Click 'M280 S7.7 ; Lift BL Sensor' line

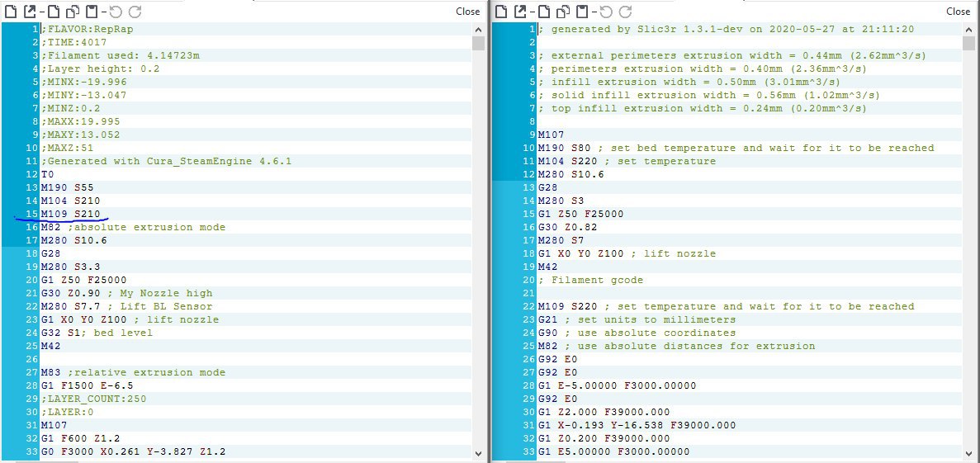click(127, 306)
